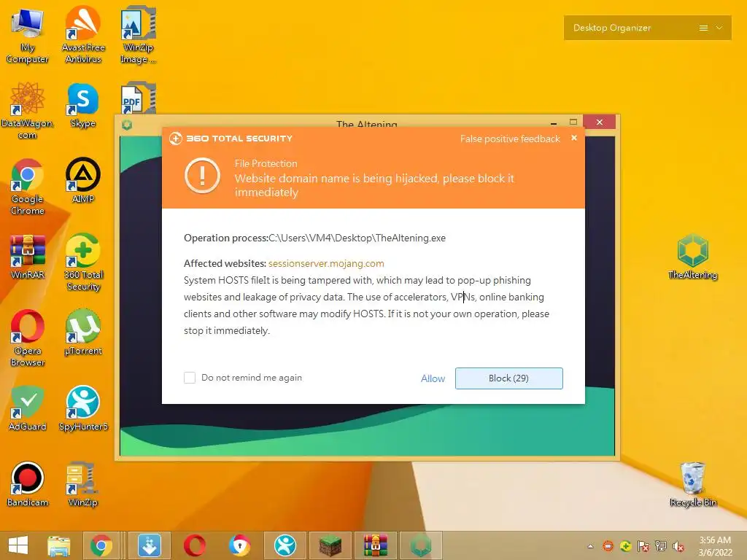Open the colorful shield browser taskbar icon
Screen dimensions: 747x560
tap(239, 545)
